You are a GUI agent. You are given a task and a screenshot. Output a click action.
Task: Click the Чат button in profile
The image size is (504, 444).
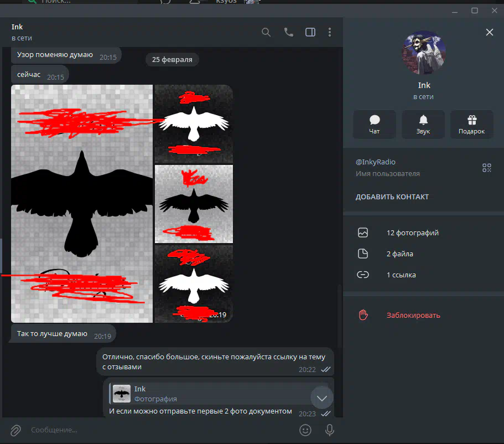coord(375,125)
